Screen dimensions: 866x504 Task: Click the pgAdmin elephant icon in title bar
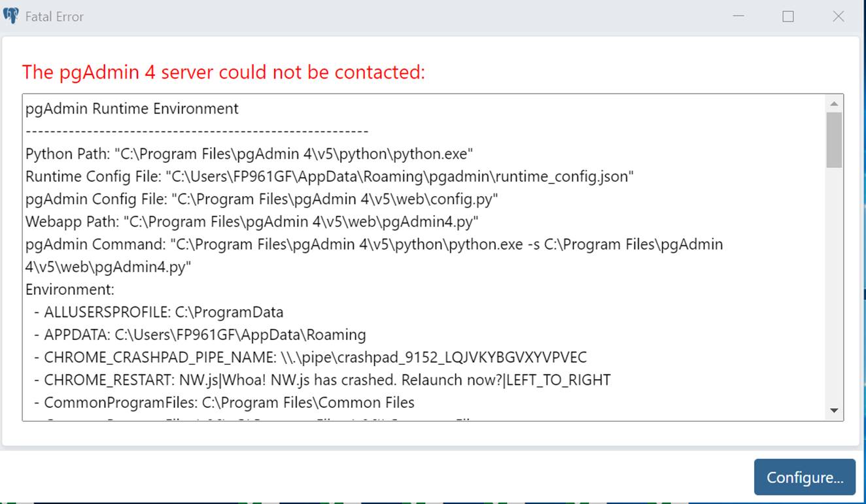pyautogui.click(x=11, y=16)
